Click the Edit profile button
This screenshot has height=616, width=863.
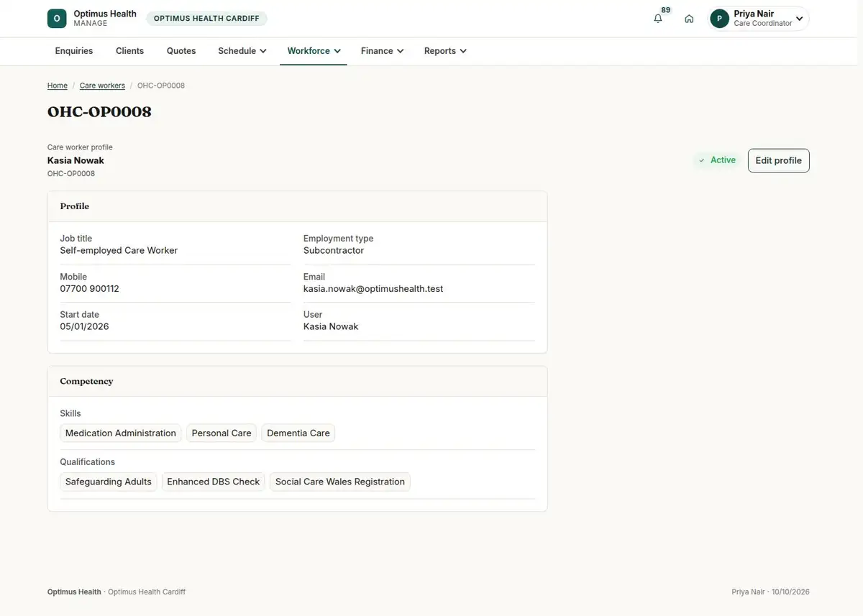(x=779, y=160)
